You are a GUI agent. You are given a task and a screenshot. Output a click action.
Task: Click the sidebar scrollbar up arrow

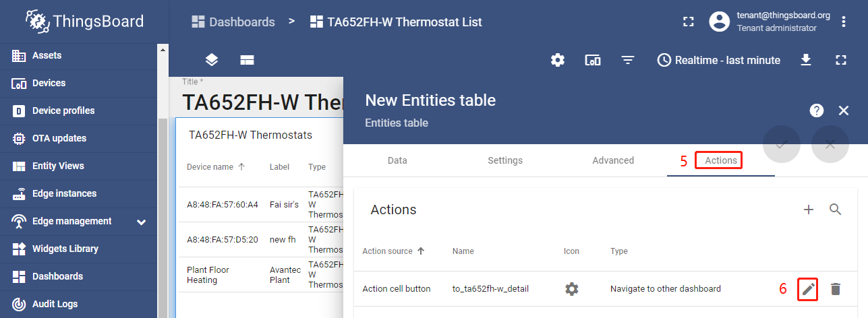click(x=162, y=49)
